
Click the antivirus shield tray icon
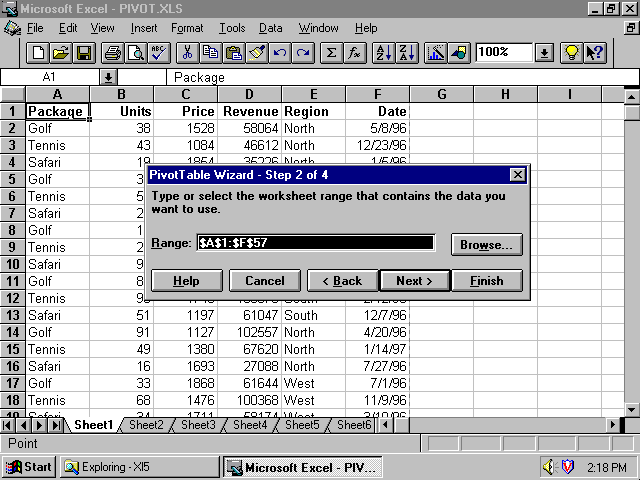click(568, 467)
